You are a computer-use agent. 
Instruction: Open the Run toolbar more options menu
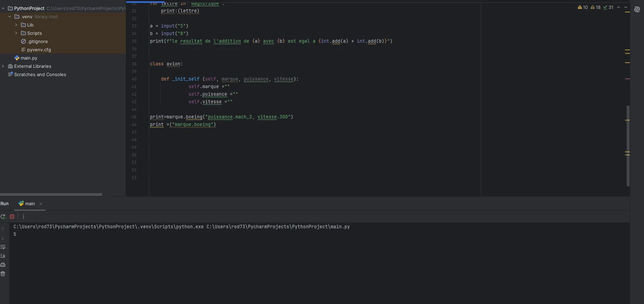23,217
